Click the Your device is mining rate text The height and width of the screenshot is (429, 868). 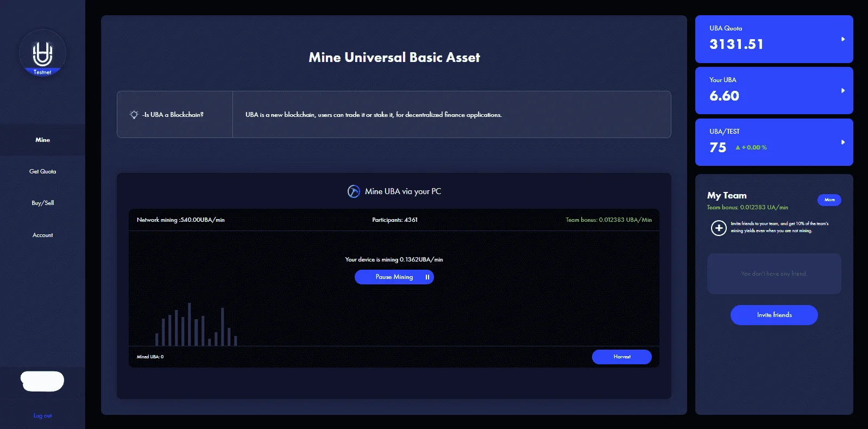pyautogui.click(x=394, y=259)
